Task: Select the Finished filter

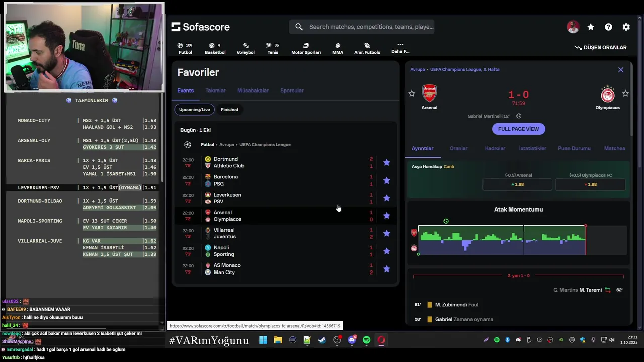Action: [229, 109]
